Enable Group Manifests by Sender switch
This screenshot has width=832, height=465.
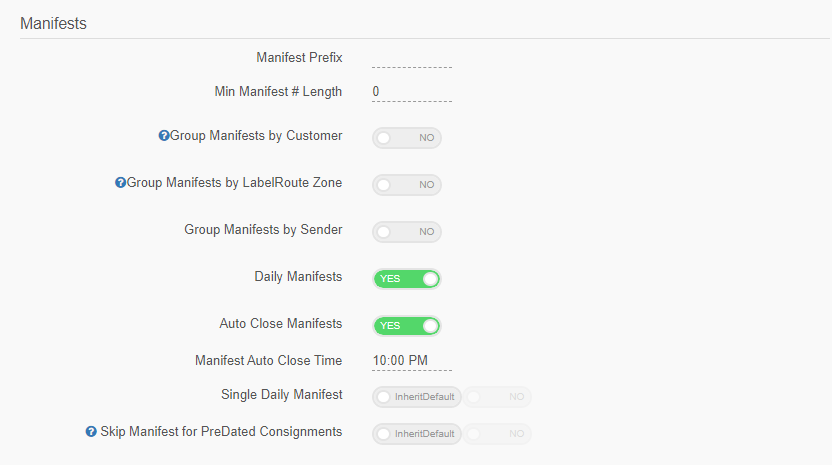407,232
